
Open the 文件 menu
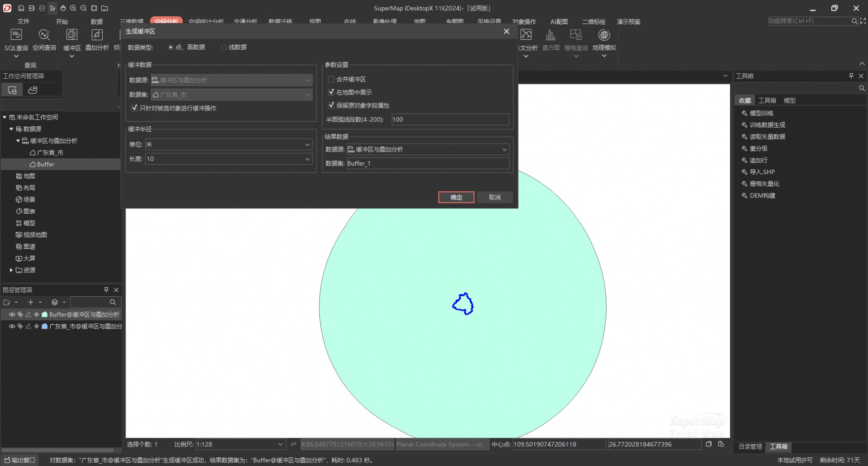point(23,21)
